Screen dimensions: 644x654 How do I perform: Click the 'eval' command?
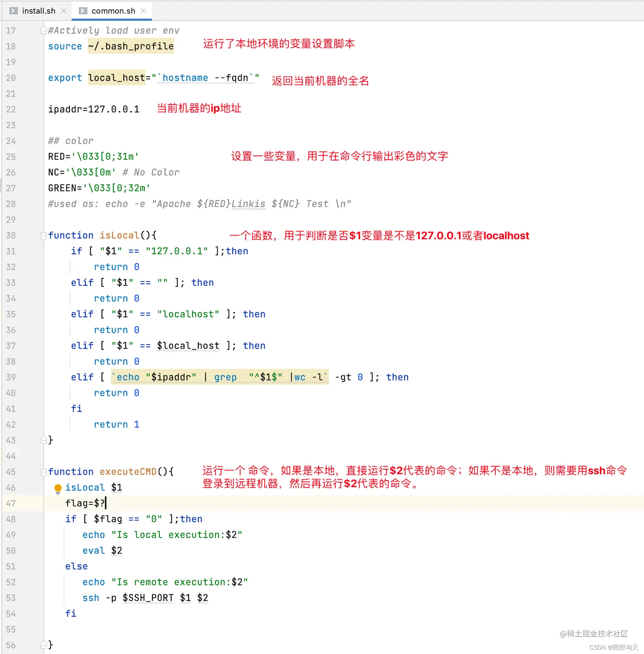click(94, 550)
